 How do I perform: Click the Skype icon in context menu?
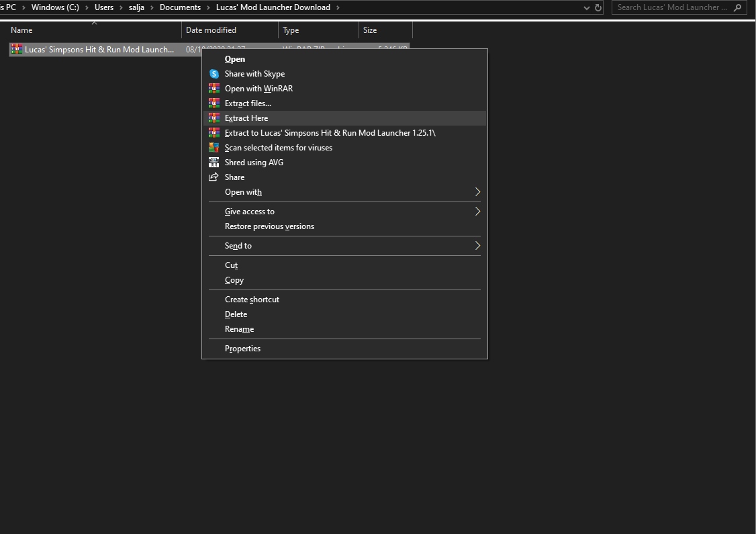214,74
